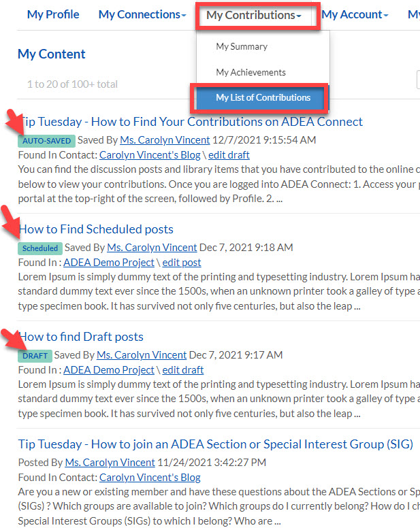Open Carolyn Vincent's Blog link on auto-saved post
Viewport: 420px width, 530px height.
pos(150,155)
